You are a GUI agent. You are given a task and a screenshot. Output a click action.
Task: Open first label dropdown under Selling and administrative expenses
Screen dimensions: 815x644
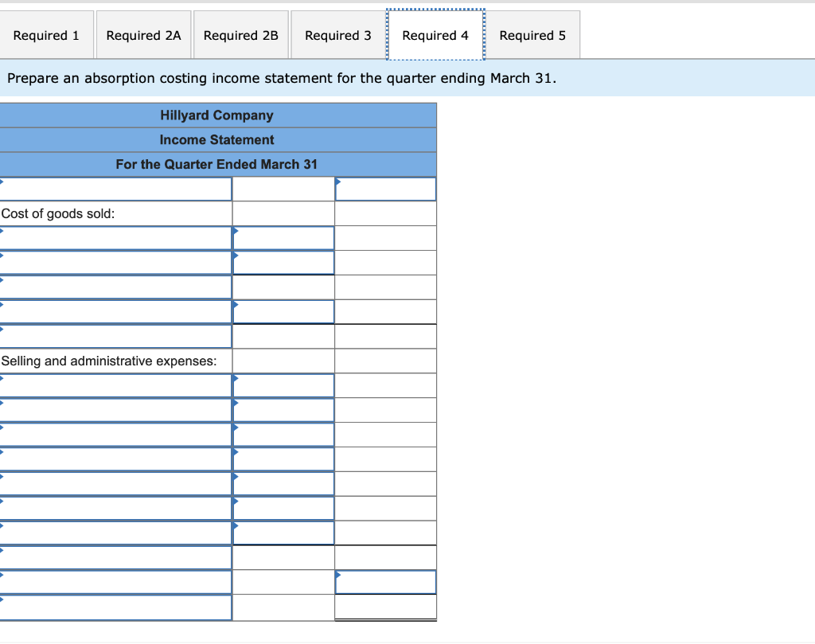[x=115, y=385]
